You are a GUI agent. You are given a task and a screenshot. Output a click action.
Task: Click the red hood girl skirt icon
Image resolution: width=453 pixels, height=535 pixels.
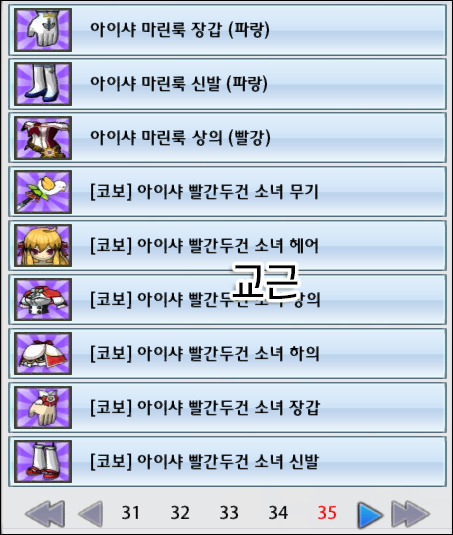43,353
